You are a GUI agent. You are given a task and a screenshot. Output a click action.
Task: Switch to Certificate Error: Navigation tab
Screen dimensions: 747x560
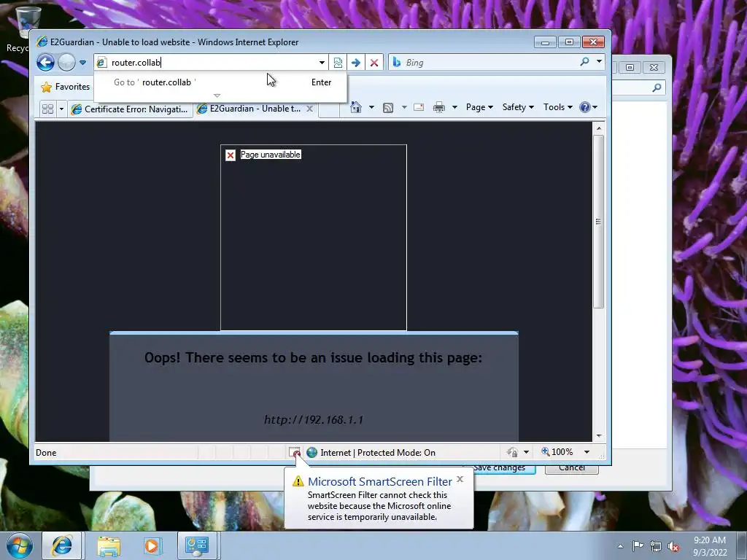130,109
